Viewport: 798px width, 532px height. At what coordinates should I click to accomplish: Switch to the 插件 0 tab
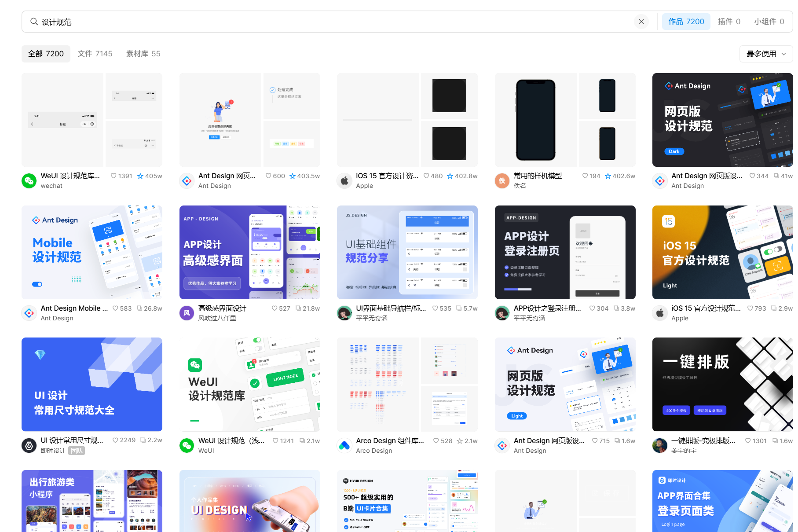pyautogui.click(x=729, y=22)
